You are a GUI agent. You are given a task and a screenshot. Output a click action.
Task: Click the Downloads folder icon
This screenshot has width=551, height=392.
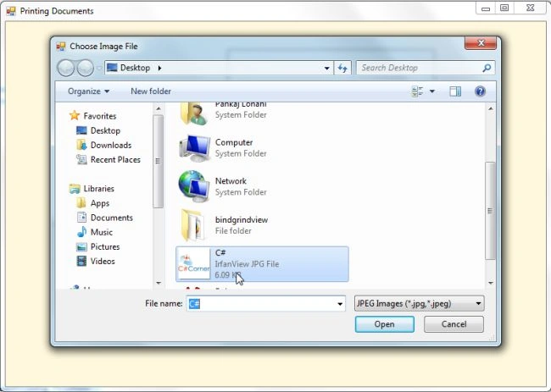81,145
